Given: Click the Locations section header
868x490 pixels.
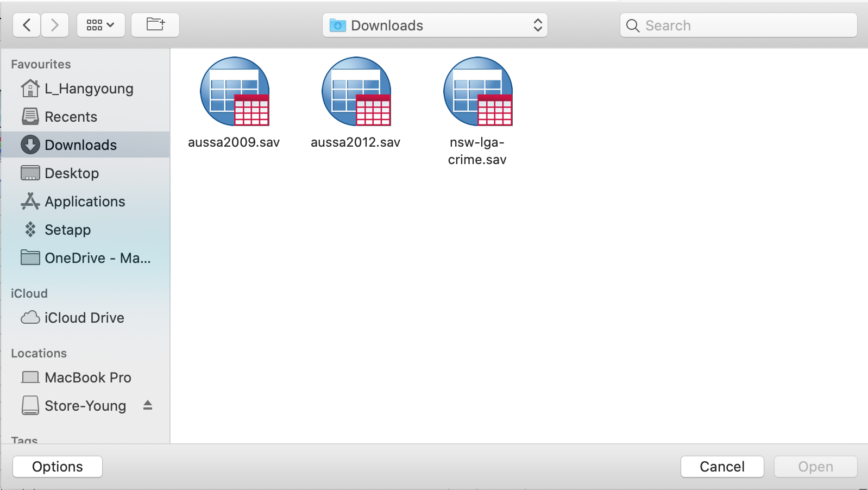Looking at the screenshot, I should pos(39,353).
